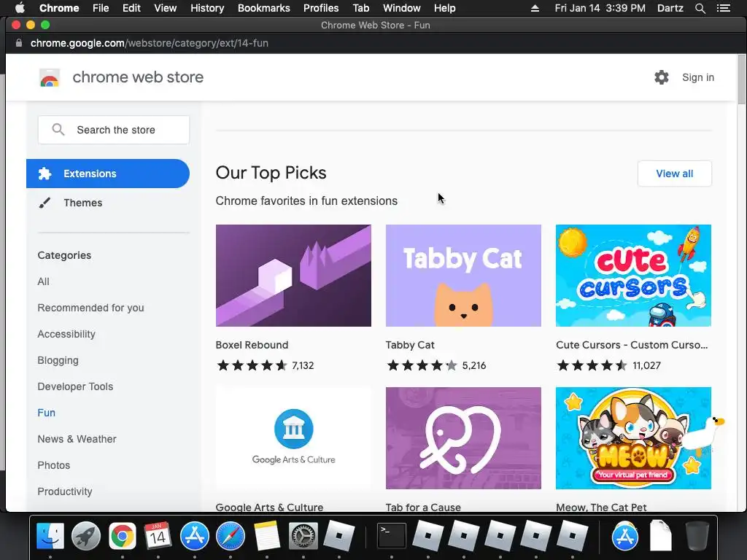Open Finder from the Dock
The height and width of the screenshot is (560, 747).
click(x=50, y=536)
